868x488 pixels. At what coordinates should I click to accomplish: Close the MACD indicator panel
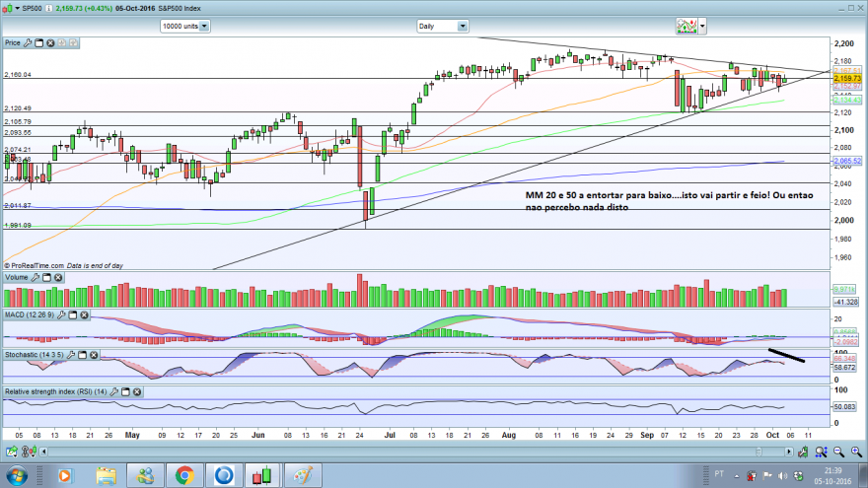point(84,314)
